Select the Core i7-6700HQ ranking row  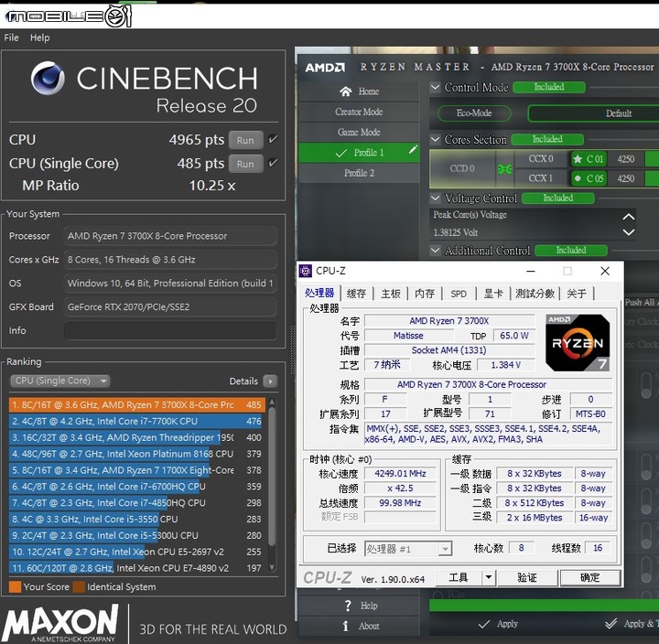click(x=137, y=487)
